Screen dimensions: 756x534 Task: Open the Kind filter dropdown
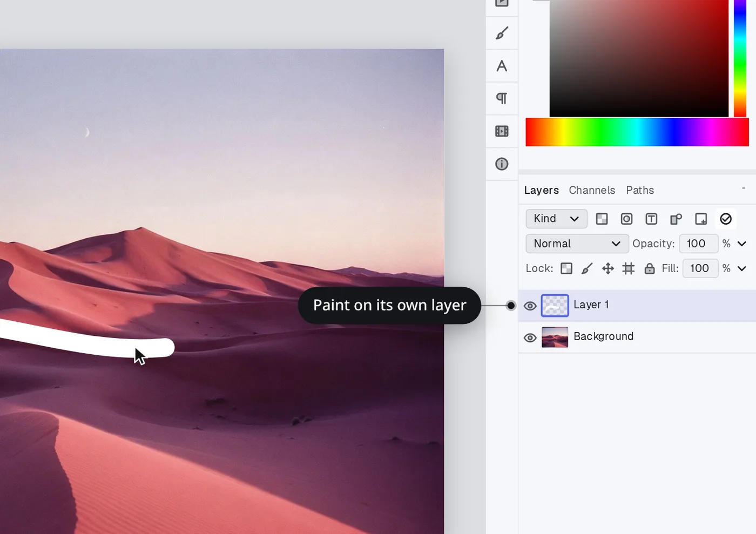(x=556, y=219)
